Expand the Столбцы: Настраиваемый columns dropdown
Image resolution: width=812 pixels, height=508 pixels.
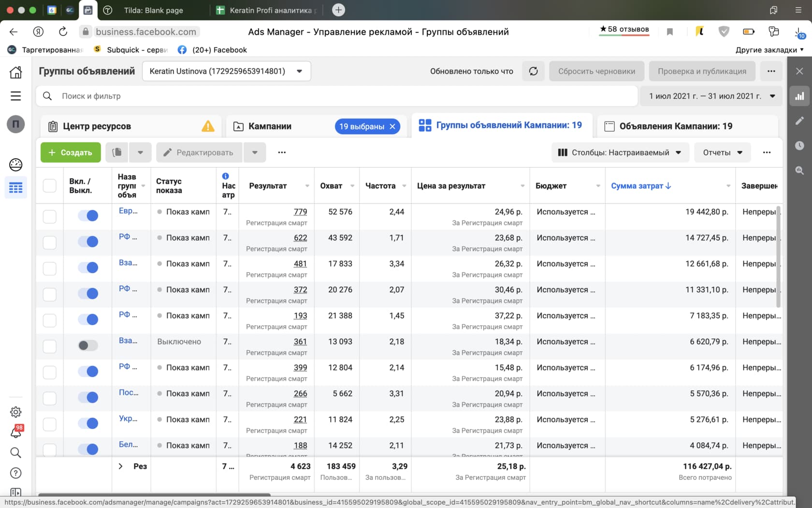[x=619, y=152]
